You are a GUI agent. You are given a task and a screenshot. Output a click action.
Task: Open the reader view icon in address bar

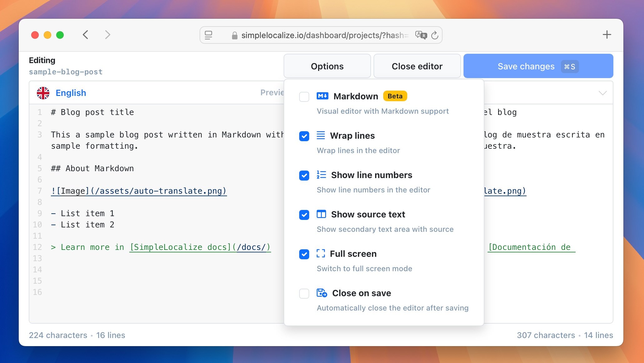[x=208, y=35]
